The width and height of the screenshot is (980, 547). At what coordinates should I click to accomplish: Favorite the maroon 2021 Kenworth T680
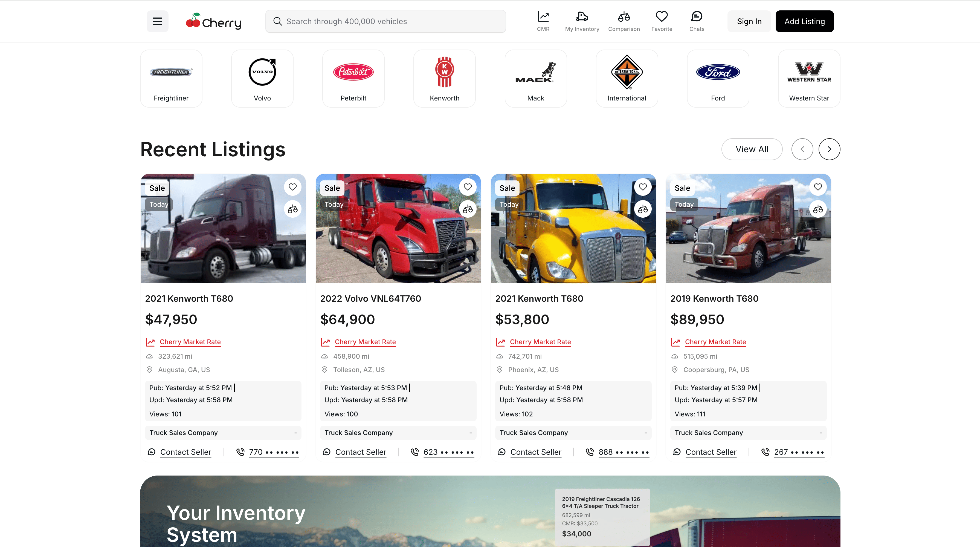(x=292, y=187)
